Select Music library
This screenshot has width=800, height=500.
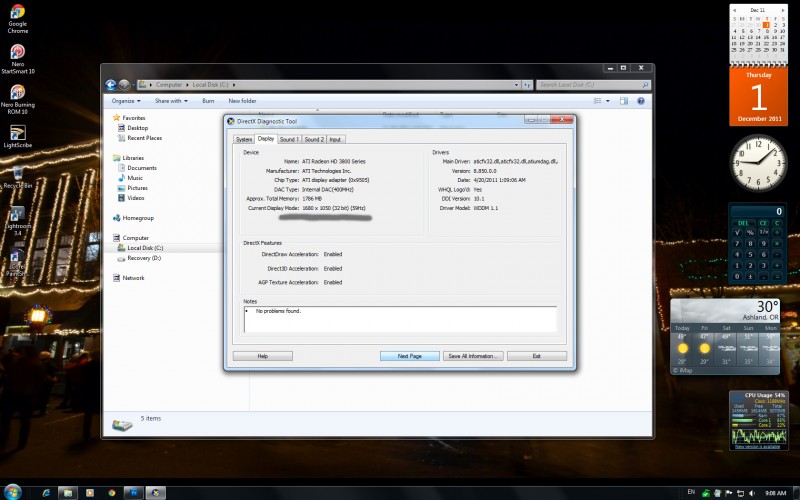point(135,178)
